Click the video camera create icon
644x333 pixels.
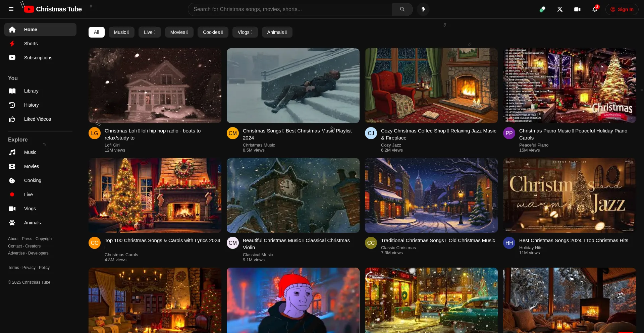tap(577, 9)
